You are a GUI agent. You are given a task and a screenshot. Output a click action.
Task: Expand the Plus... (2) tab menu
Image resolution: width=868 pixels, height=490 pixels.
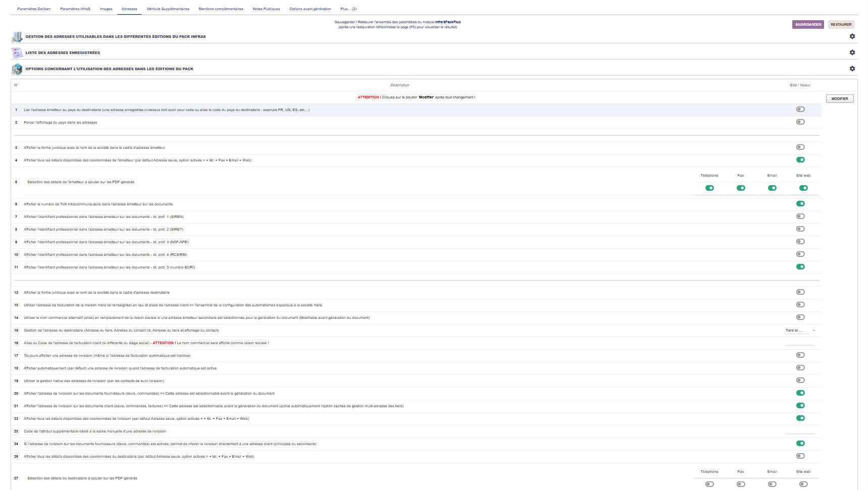coord(348,9)
